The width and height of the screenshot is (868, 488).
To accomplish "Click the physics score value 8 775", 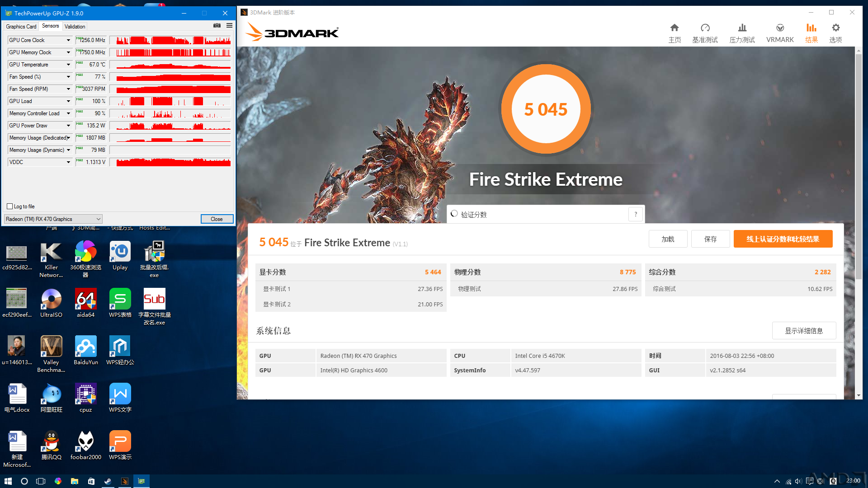I will 627,272.
